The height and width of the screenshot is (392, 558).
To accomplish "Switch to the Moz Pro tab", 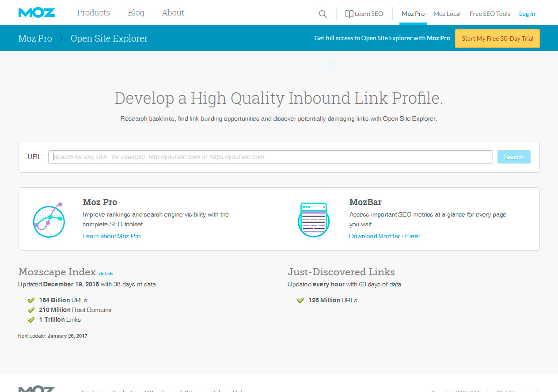I will (413, 14).
